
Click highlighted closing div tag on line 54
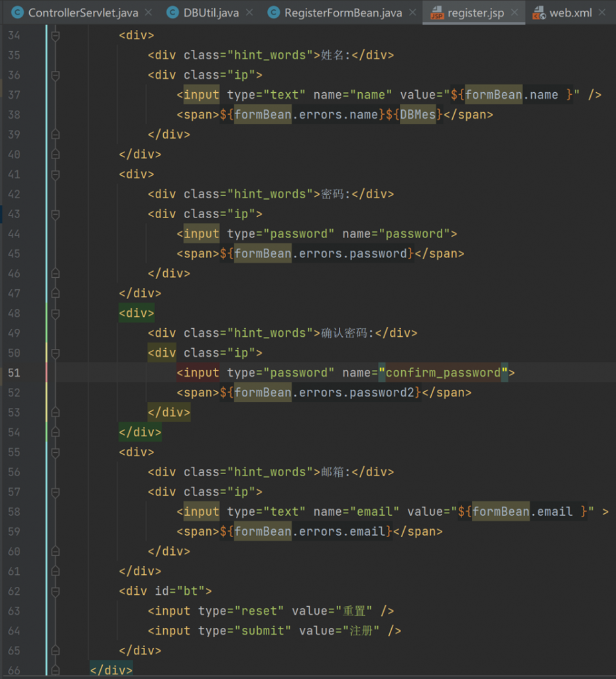coord(140,432)
